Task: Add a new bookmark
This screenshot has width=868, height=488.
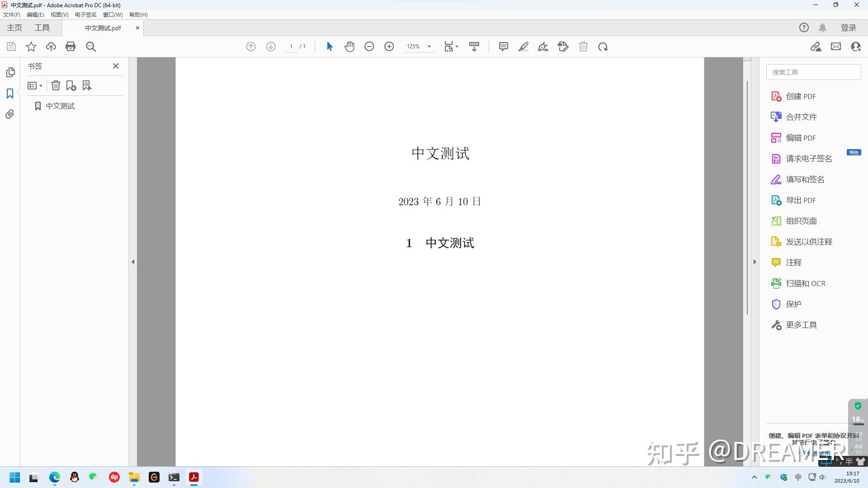Action: (x=71, y=85)
